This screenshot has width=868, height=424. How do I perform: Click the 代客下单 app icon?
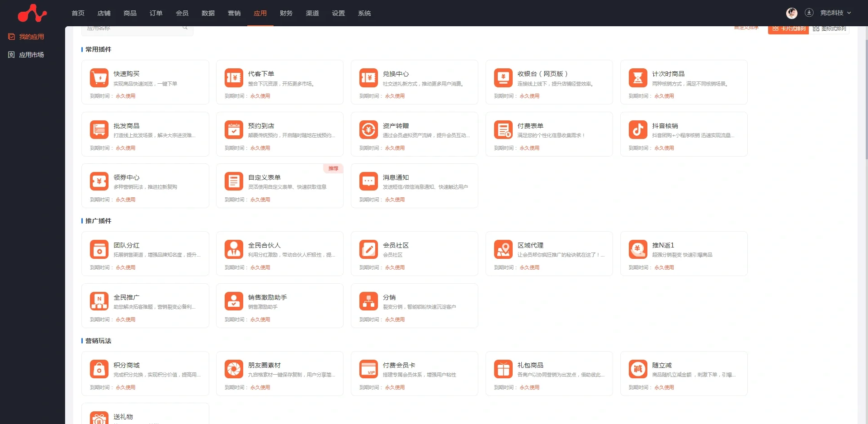tap(234, 78)
